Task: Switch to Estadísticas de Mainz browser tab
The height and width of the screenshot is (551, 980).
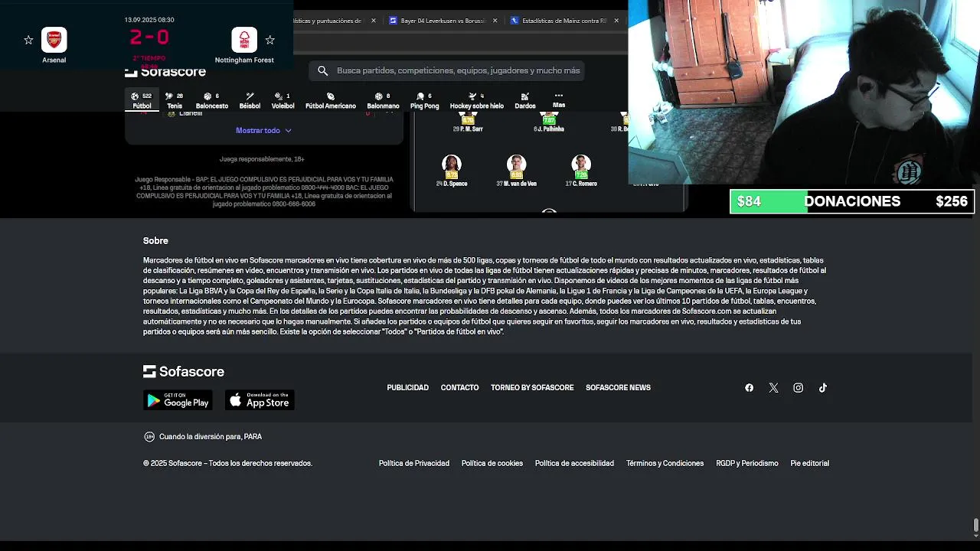Action: pos(564,21)
